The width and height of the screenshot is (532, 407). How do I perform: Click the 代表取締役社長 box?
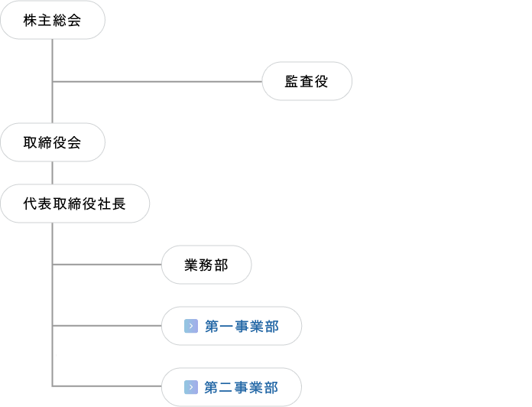click(75, 203)
